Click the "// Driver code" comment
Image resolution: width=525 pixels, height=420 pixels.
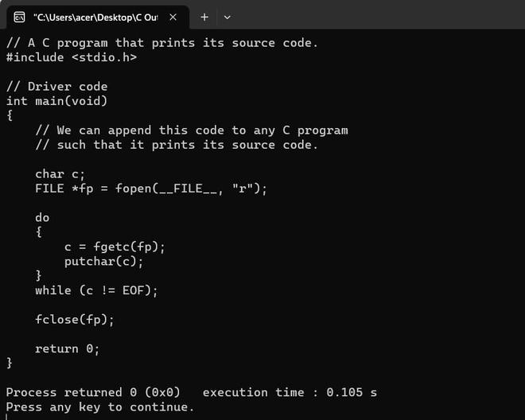[x=56, y=87]
